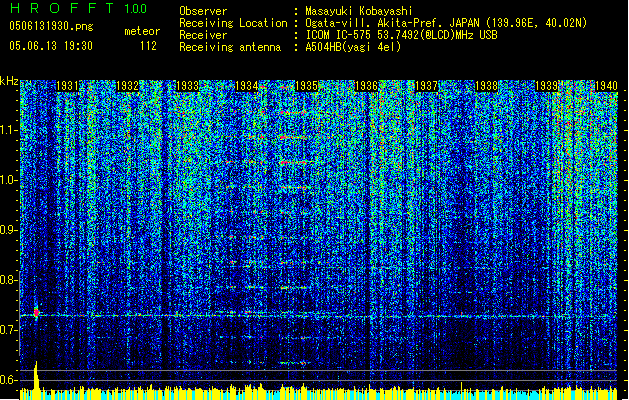Click time marker 1932
The width and height of the screenshot is (629, 400).
tap(127, 86)
